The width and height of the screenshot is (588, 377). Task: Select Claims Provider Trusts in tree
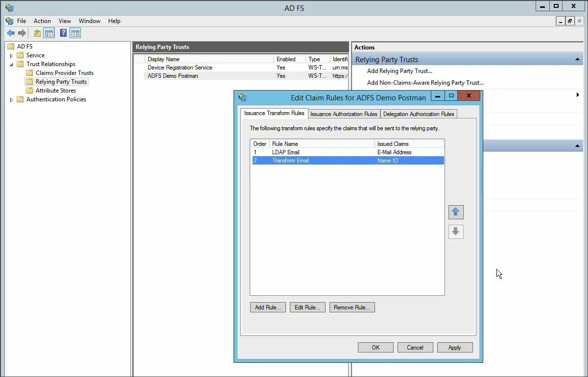(x=64, y=73)
